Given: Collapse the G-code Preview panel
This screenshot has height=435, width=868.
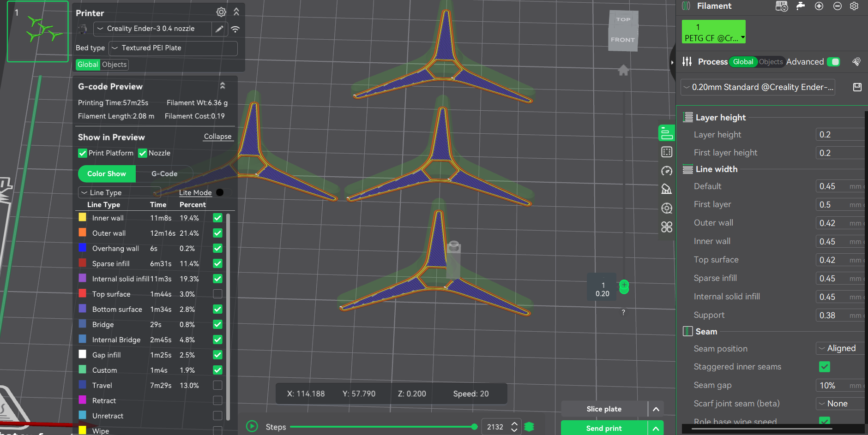Looking at the screenshot, I should point(223,86).
